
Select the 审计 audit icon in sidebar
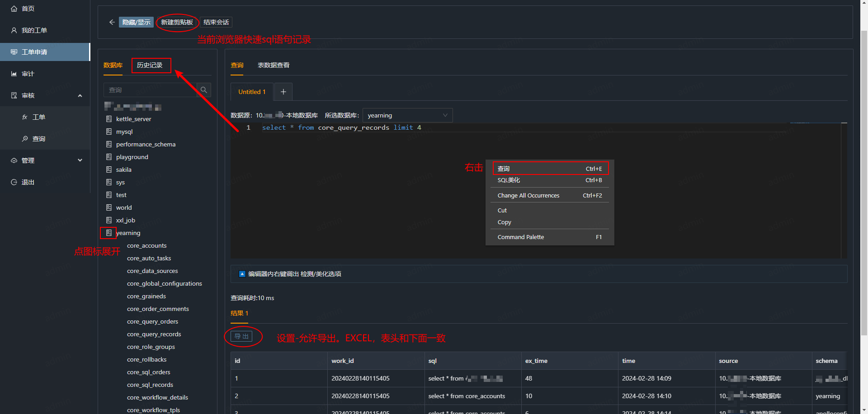(x=13, y=73)
